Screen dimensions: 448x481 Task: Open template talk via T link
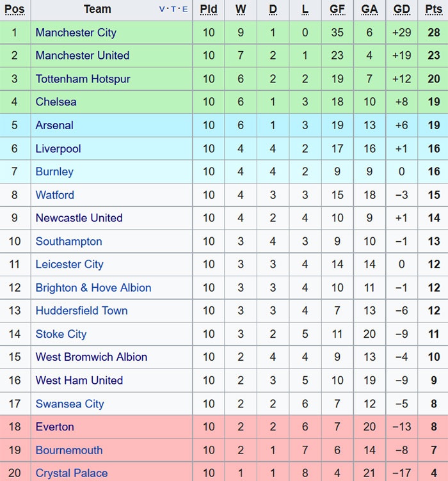click(173, 10)
